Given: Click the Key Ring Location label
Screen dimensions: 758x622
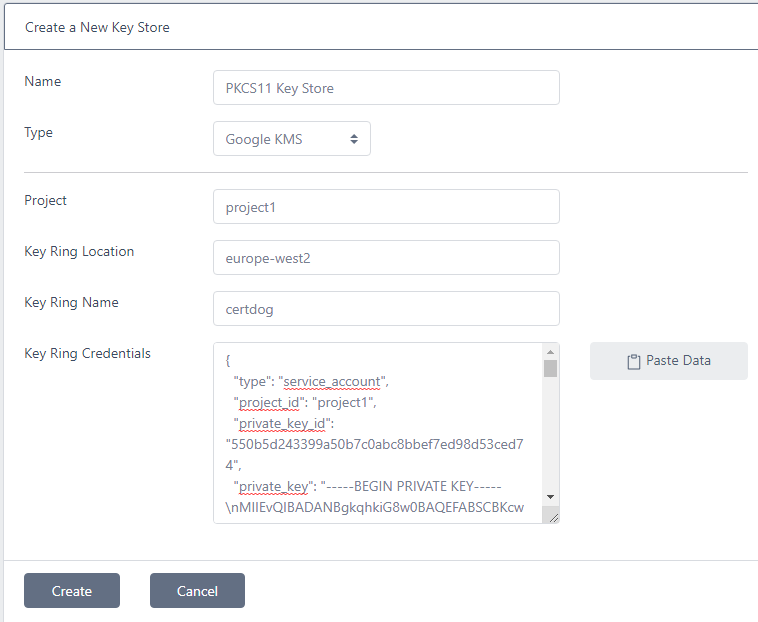Looking at the screenshot, I should (79, 251).
